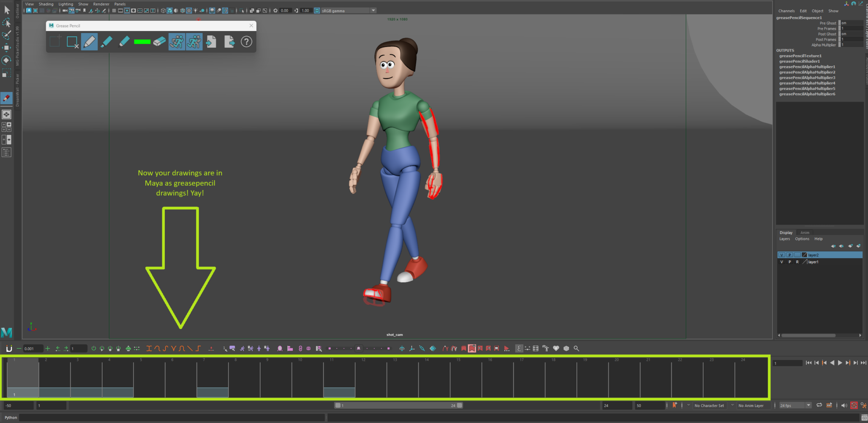Open the Shading menu
868x423 pixels.
pyautogui.click(x=46, y=4)
